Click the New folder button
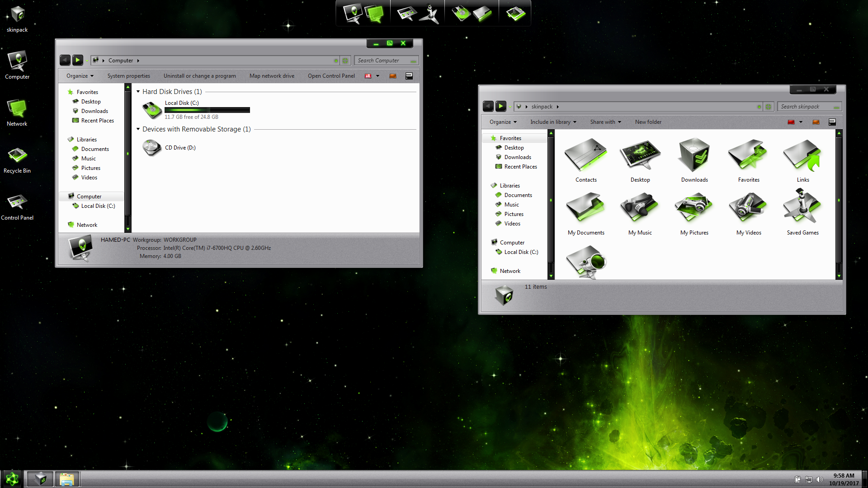The width and height of the screenshot is (868, 488). (x=648, y=122)
